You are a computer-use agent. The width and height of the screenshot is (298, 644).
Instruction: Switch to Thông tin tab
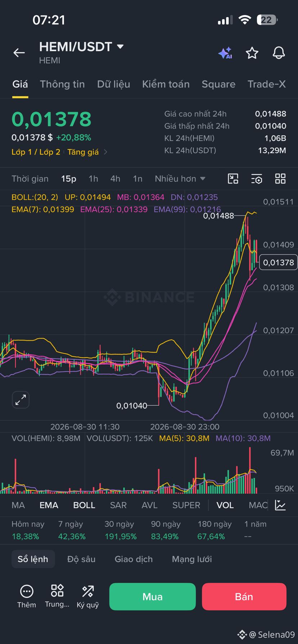coord(62,84)
